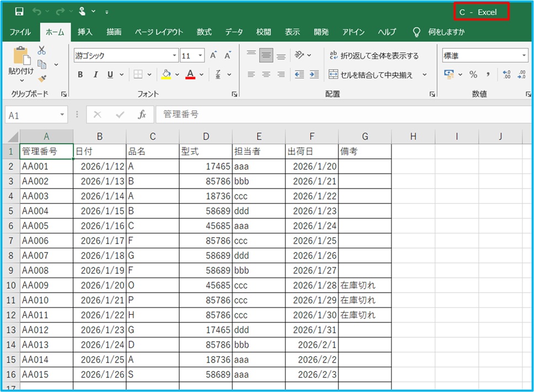Open the Name Box dropdown arrow
This screenshot has width=534, height=392.
point(62,115)
